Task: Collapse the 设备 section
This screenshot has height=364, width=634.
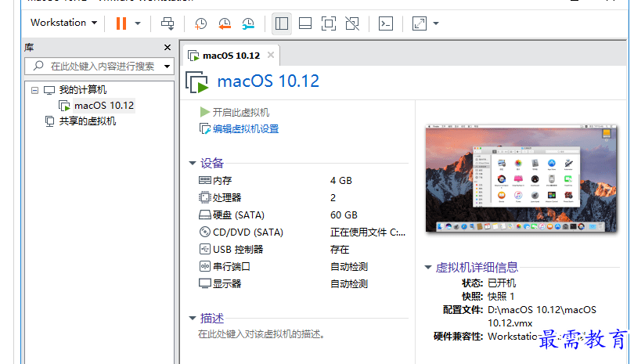Action: click(193, 163)
